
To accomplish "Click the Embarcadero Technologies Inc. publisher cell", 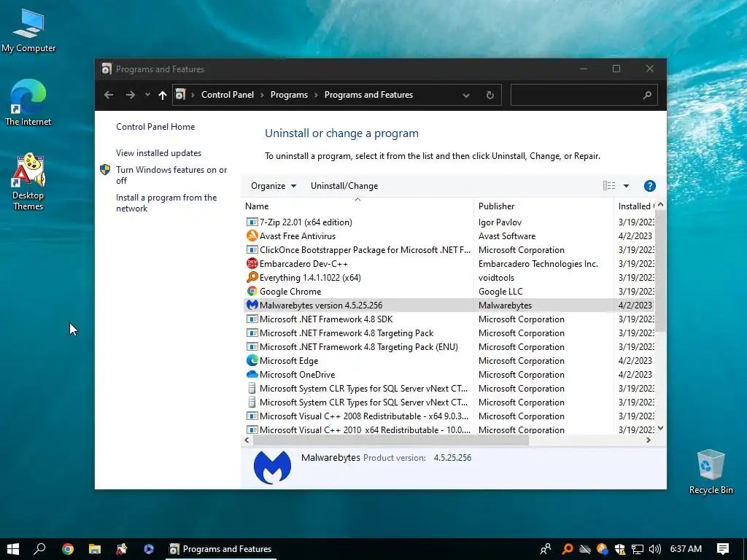I will click(x=538, y=263).
